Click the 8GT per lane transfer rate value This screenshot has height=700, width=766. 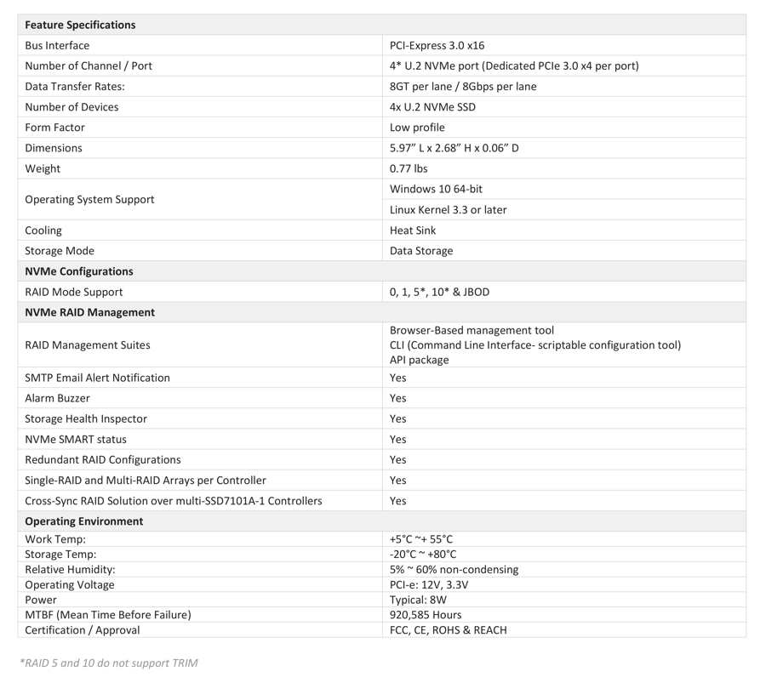(463, 87)
